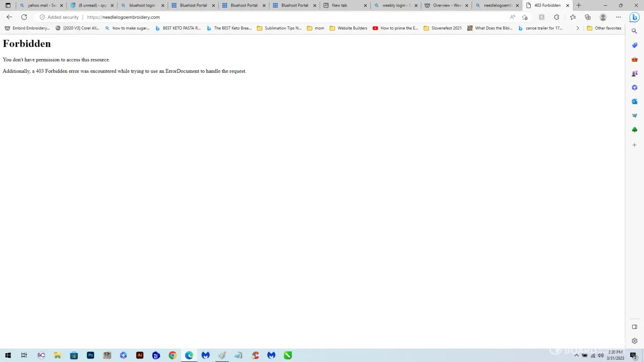Screen dimensions: 644x362
Task: Click the Forbidden page heading
Action: tap(27, 43)
